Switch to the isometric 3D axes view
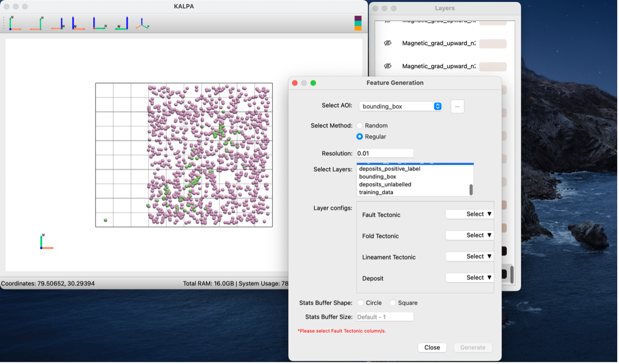The height and width of the screenshot is (364, 619). pyautogui.click(x=142, y=23)
